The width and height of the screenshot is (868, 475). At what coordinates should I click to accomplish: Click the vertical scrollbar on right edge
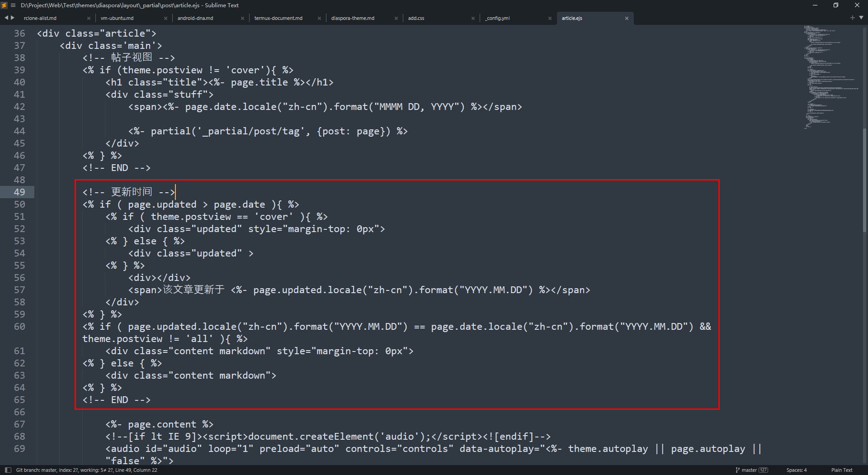coord(864,181)
